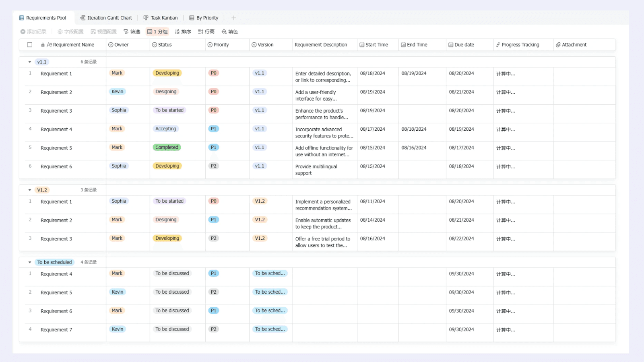644x362 pixels.
Task: Click the plus icon to add view
Action: pyautogui.click(x=233, y=18)
